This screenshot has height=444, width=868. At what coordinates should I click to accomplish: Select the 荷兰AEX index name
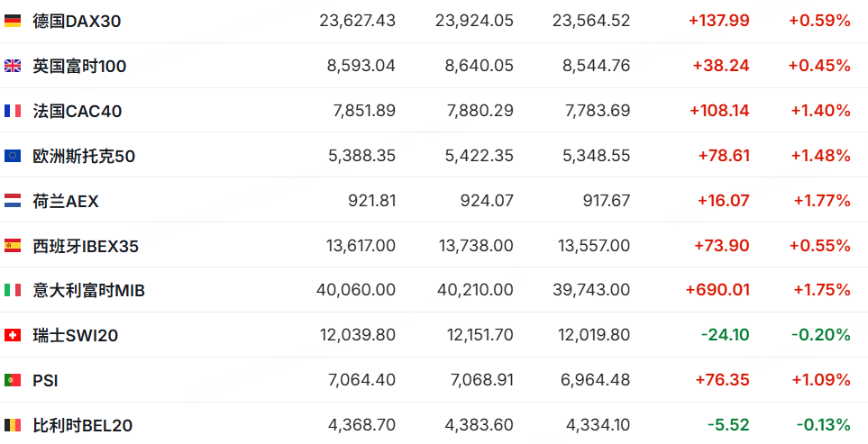click(x=66, y=201)
